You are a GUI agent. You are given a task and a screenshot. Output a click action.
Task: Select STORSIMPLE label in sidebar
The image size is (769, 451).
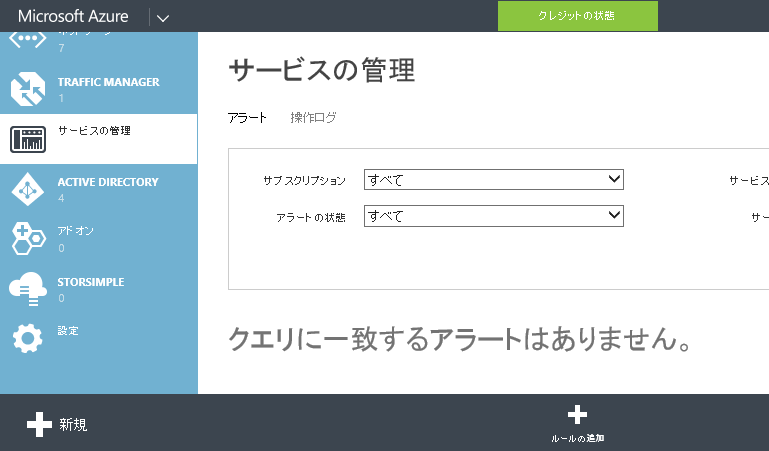(91, 282)
